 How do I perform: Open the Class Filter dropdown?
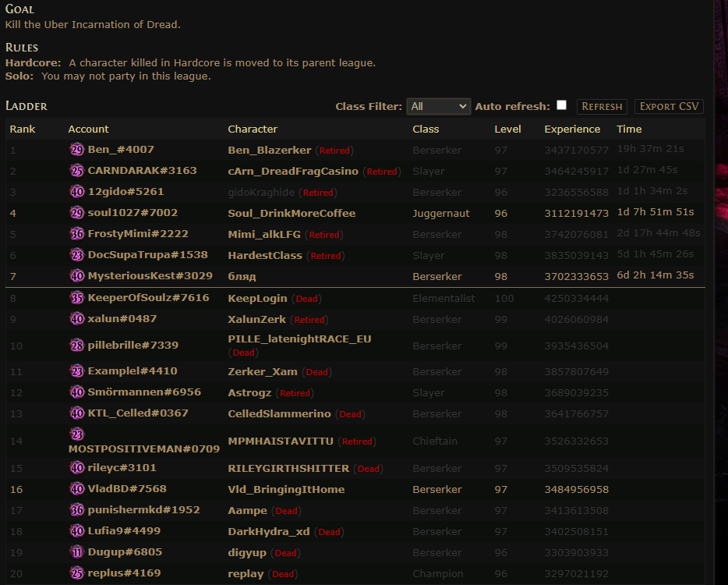(438, 106)
